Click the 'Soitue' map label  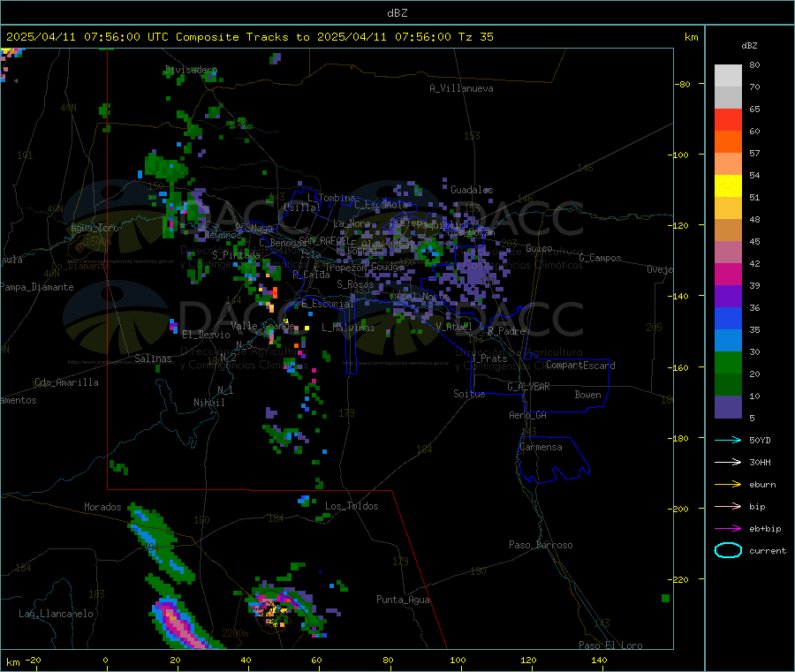pos(469,394)
